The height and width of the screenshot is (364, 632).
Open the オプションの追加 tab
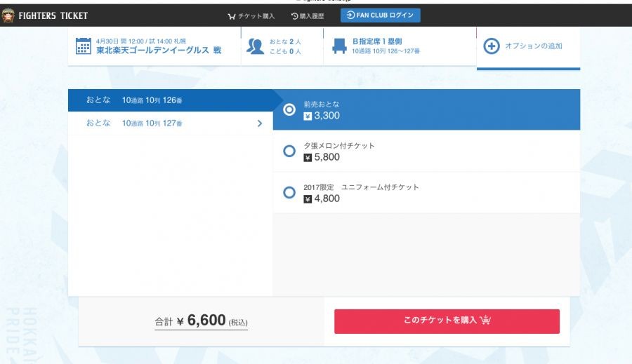528,47
